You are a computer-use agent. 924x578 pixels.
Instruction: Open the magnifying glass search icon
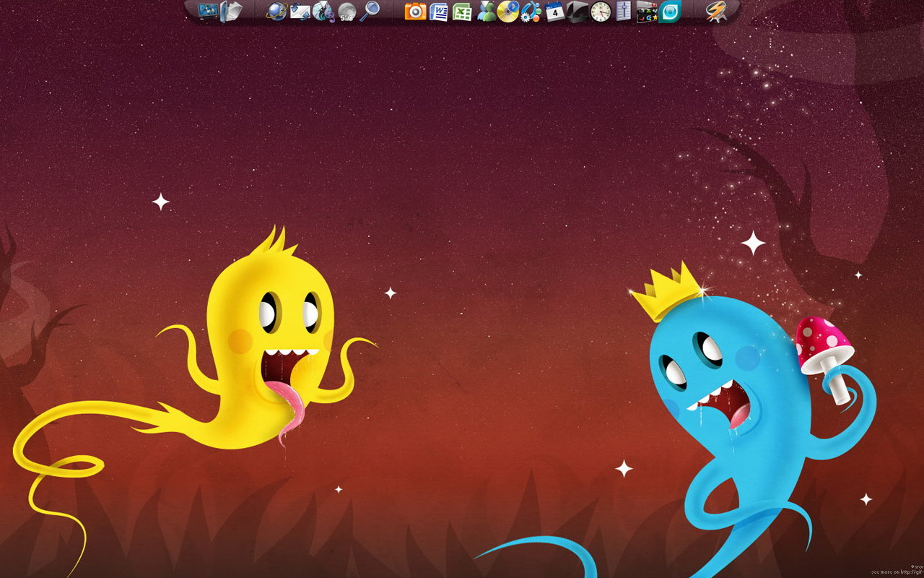[370, 11]
